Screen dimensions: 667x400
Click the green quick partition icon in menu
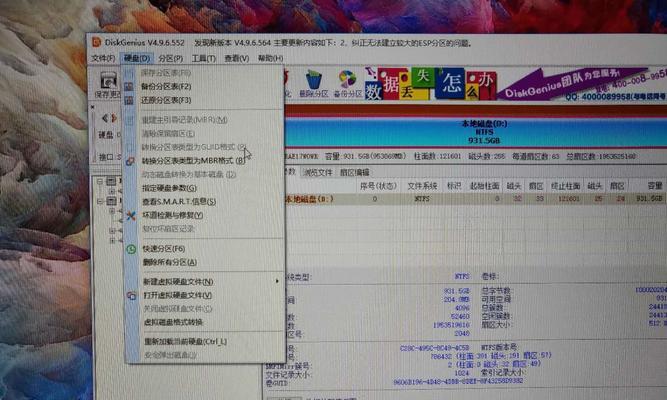(x=131, y=249)
